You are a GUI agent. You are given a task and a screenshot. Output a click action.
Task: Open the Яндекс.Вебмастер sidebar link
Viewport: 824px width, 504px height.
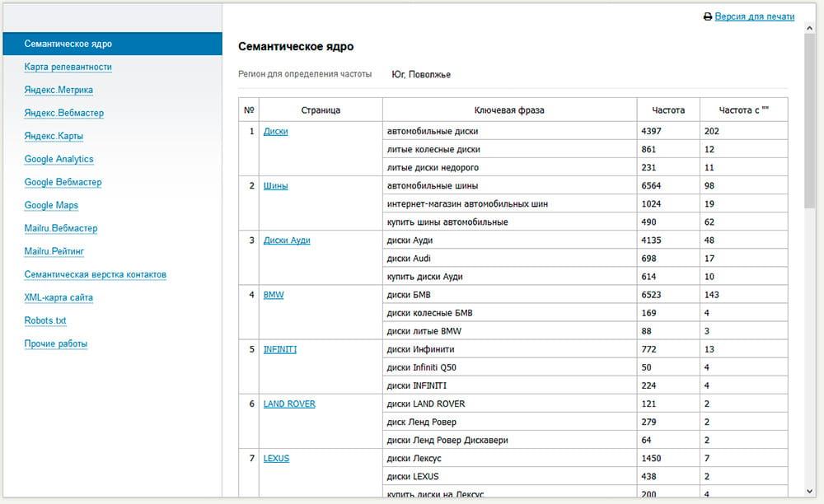pos(63,113)
